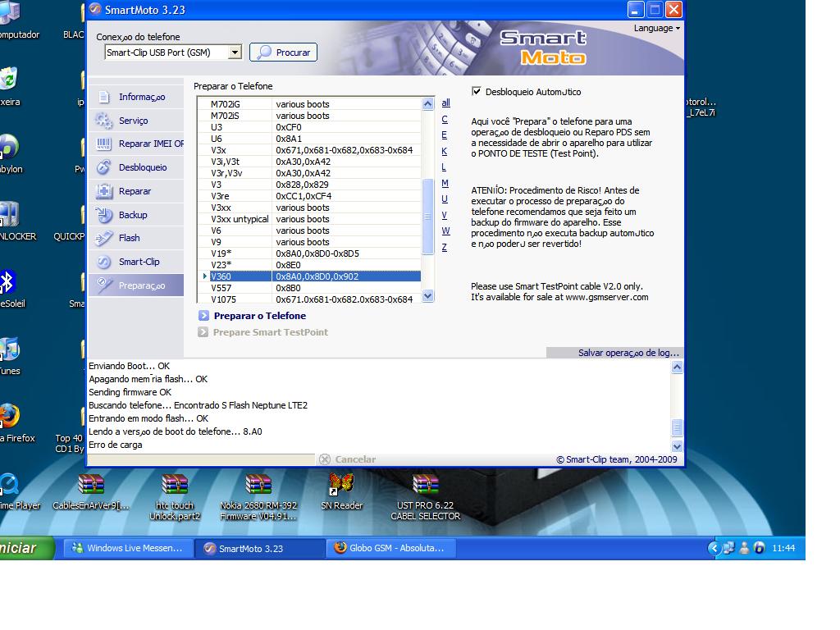Click the Prepare Smart TestPoint arrow icon
The width and height of the screenshot is (840, 630).
[x=203, y=332]
